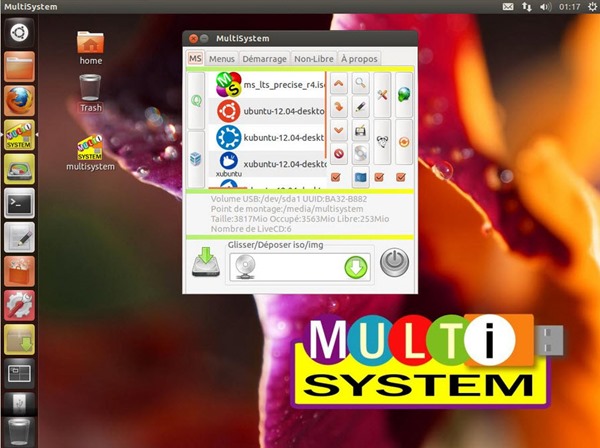Open the Ubuntu Dash home launcher

click(x=19, y=33)
